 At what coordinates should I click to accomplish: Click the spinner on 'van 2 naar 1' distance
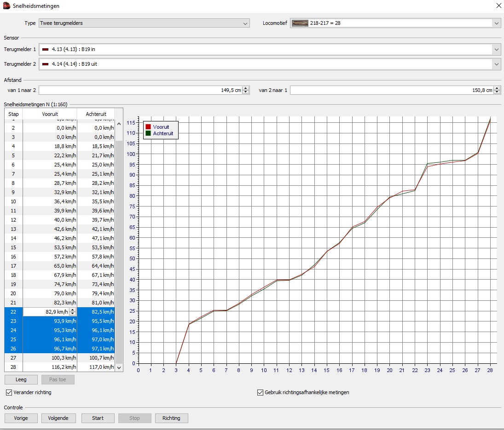click(x=497, y=90)
